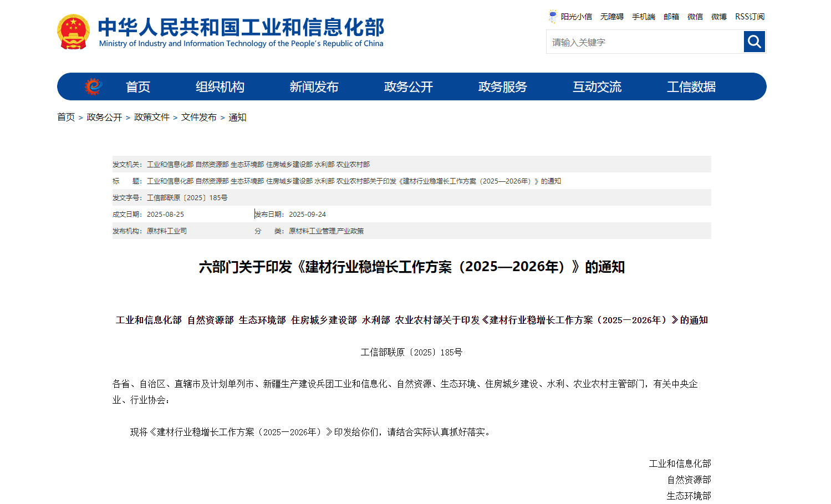Screen dimensions: 831x504
Task: Open the 微信 link at top
Action: (695, 17)
